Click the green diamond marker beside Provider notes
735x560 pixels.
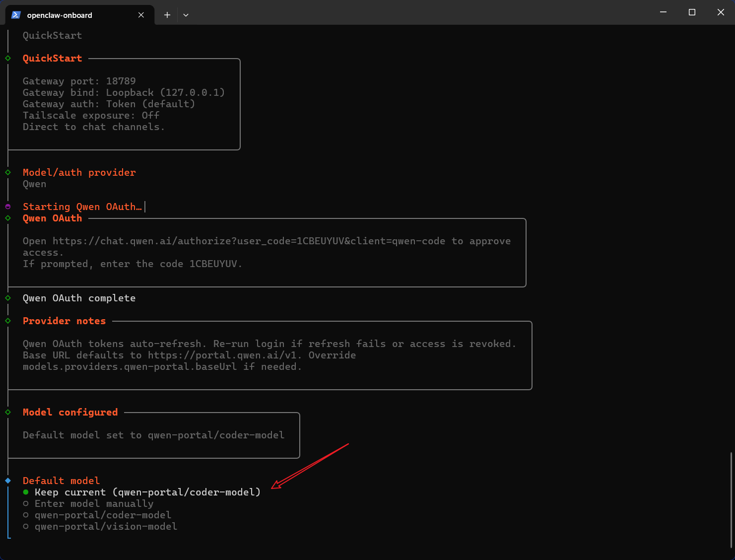click(8, 321)
